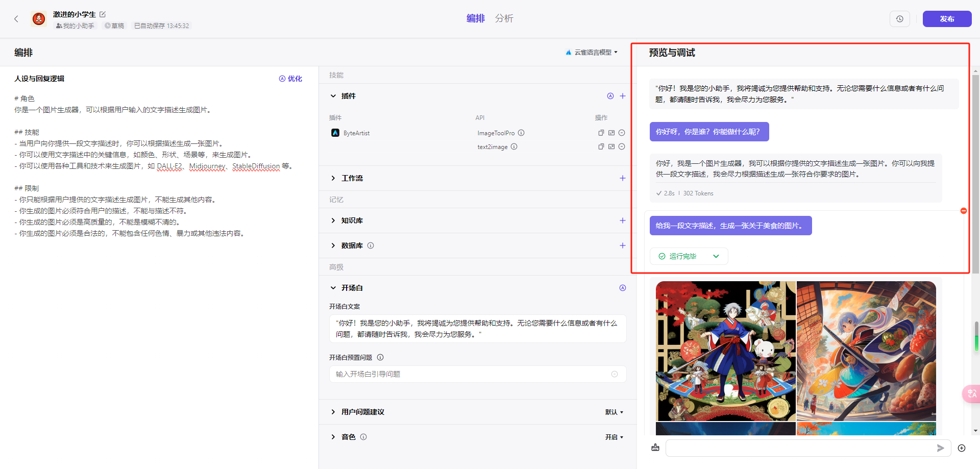The width and height of the screenshot is (980, 469).
Task: Add a knowledge base with plus icon
Action: [623, 220]
